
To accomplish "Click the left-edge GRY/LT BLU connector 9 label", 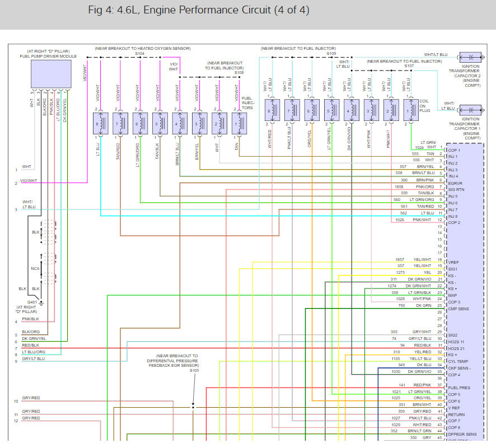I will (33, 359).
